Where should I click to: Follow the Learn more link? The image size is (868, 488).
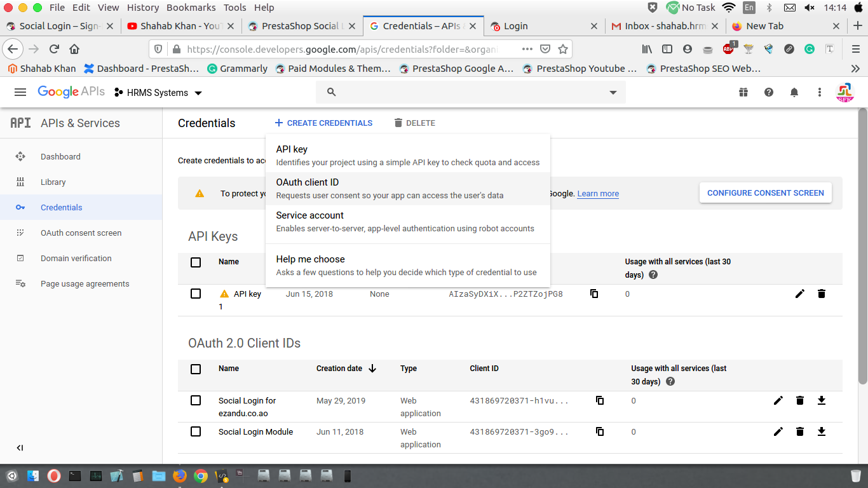598,194
